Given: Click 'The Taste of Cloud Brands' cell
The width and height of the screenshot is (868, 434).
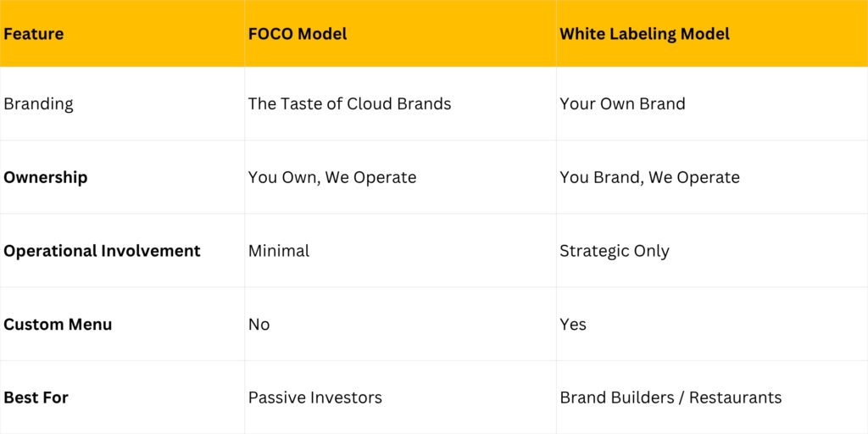Looking at the screenshot, I should pyautogui.click(x=349, y=104).
